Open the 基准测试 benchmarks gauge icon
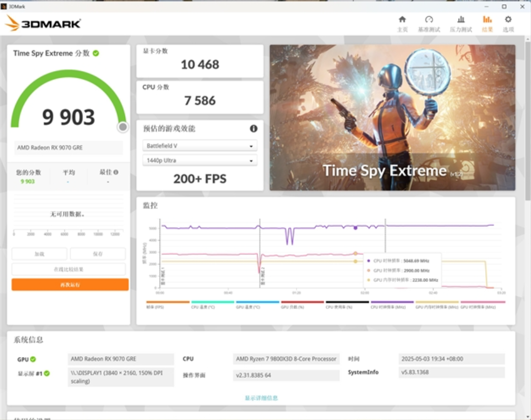Image resolution: width=531 pixels, height=420 pixels. 429,19
